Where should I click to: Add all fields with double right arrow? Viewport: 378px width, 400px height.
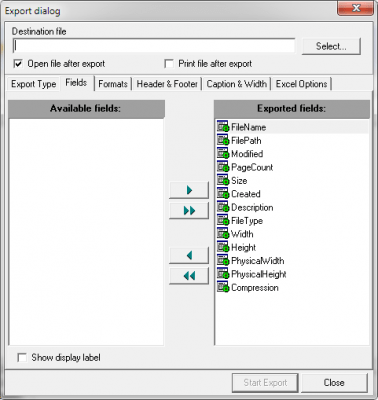[189, 210]
